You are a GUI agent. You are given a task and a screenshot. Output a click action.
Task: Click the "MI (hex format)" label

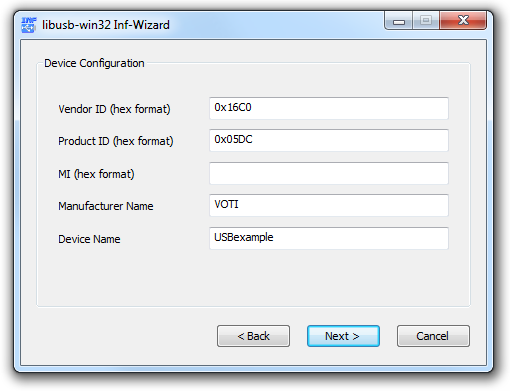pyautogui.click(x=96, y=174)
